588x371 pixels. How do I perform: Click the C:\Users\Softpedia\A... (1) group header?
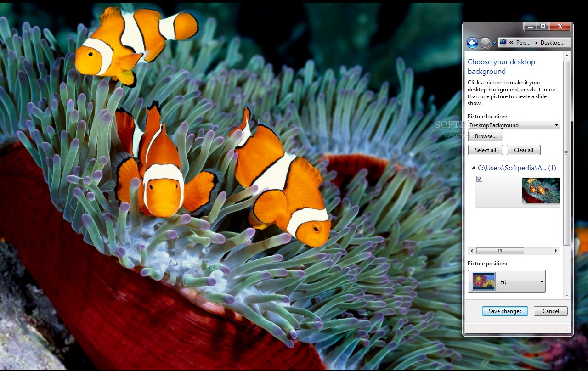pyautogui.click(x=517, y=168)
